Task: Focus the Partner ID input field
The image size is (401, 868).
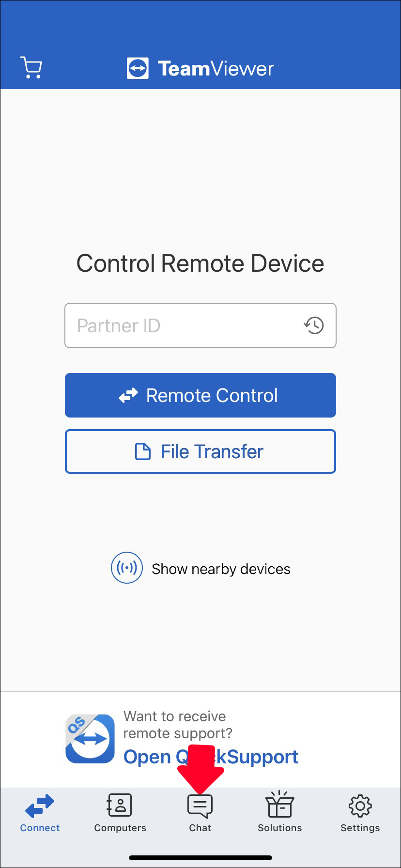Action: (x=200, y=325)
